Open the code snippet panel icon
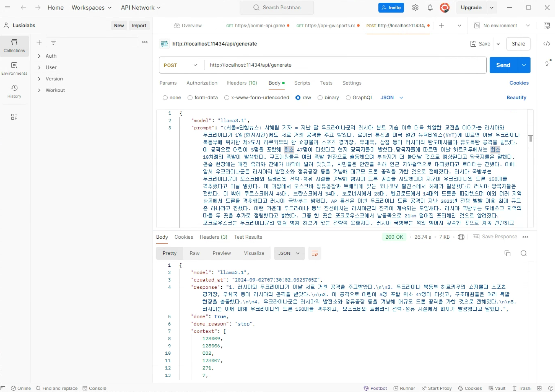The image size is (555, 392). pyautogui.click(x=546, y=44)
